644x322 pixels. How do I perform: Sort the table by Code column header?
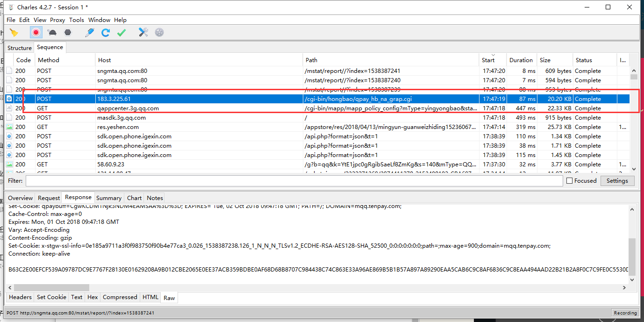(x=24, y=60)
